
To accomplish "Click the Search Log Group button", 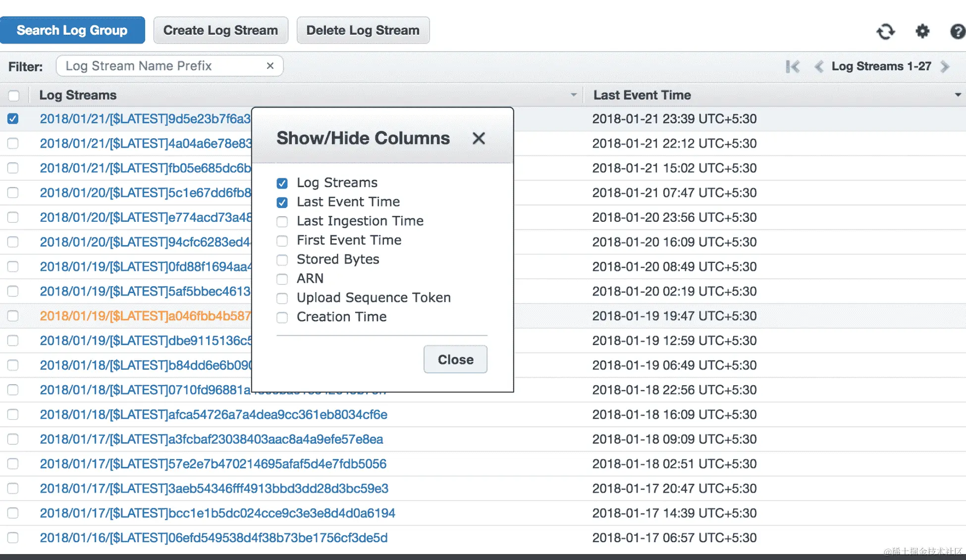I will coord(72,30).
